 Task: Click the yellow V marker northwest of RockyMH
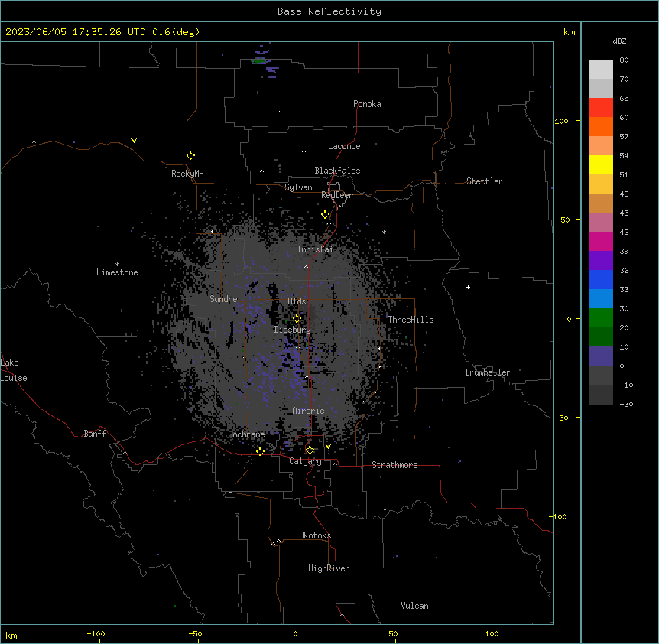tap(134, 141)
